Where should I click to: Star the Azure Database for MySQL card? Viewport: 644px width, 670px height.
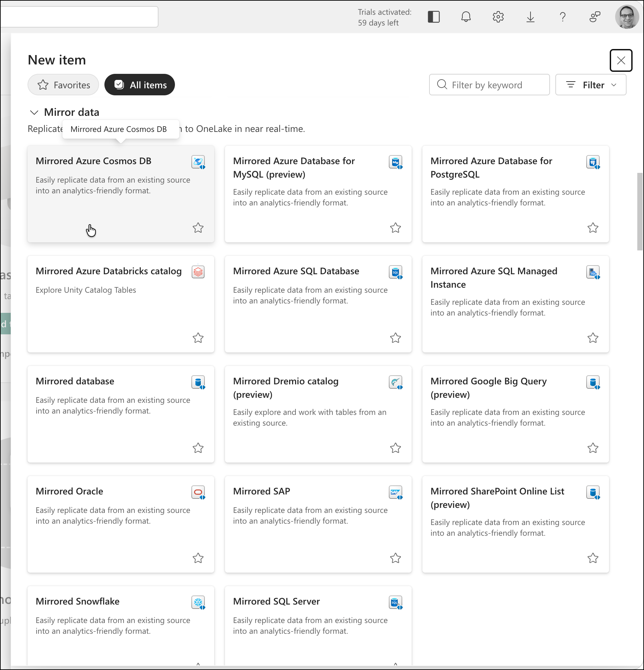395,228
